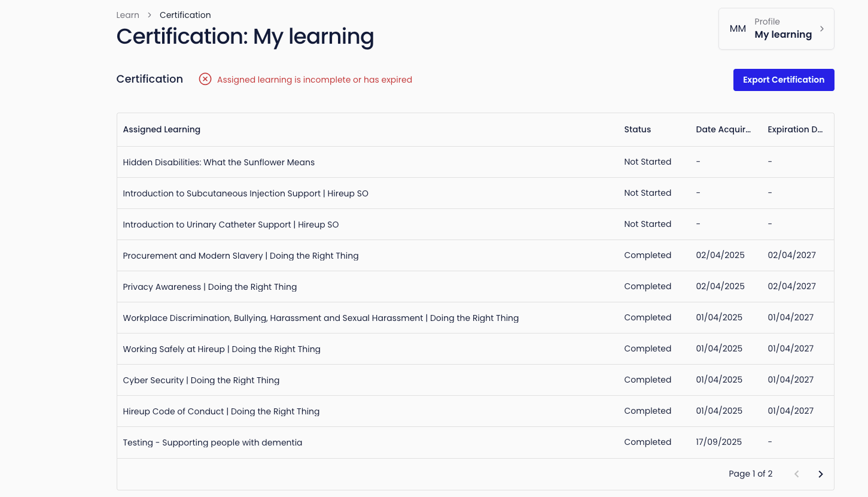Viewport: 868px width, 497px height.
Task: Select Procurement and Modern Slavery course
Action: [x=240, y=256]
